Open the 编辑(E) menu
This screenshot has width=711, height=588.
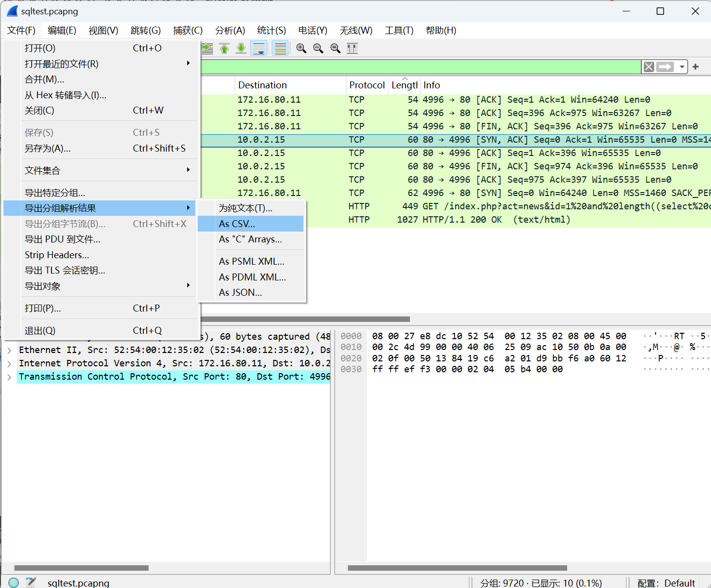tap(62, 31)
